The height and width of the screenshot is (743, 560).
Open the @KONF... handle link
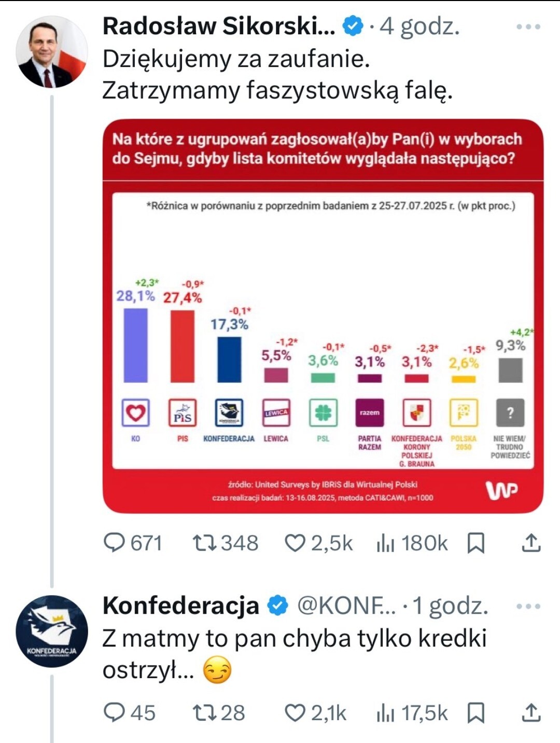346,606
